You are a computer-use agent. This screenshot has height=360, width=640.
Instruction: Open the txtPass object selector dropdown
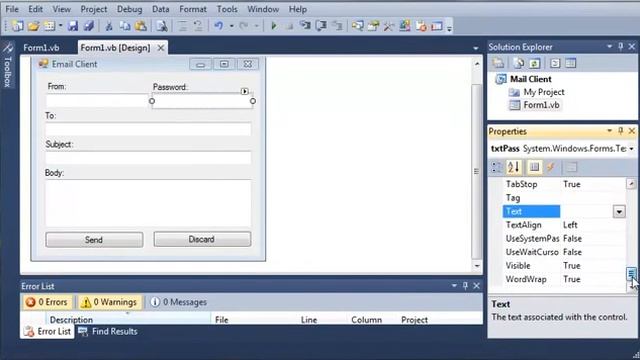point(631,149)
